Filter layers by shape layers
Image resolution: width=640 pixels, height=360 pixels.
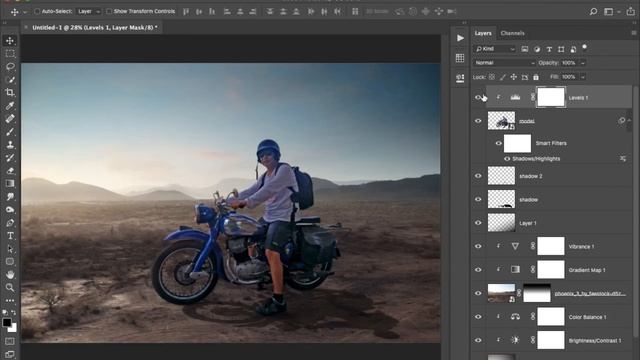pos(561,49)
